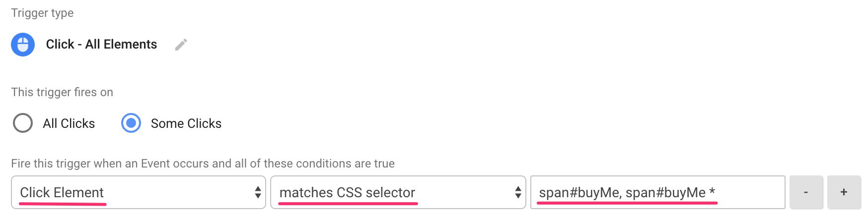The image size is (868, 221).
Task: Select the All Clicks radio button
Action: tap(23, 123)
